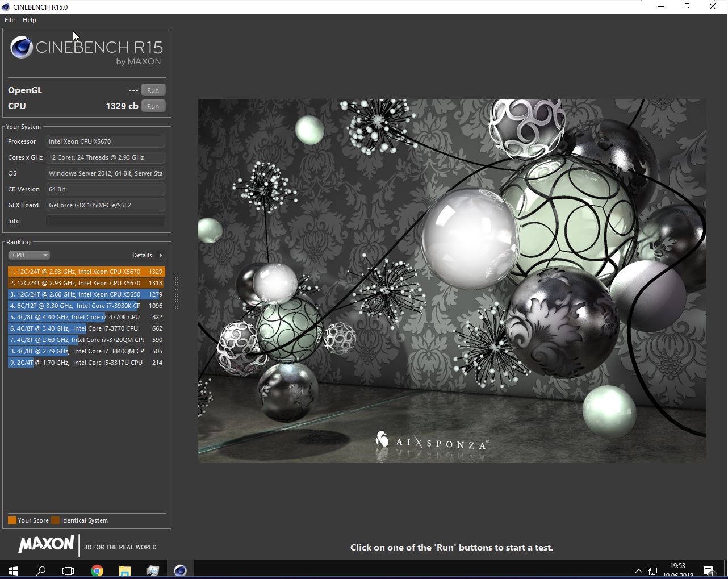Screen dimensions: 728x579
Task: Open the Windows Start menu
Action: (14, 570)
